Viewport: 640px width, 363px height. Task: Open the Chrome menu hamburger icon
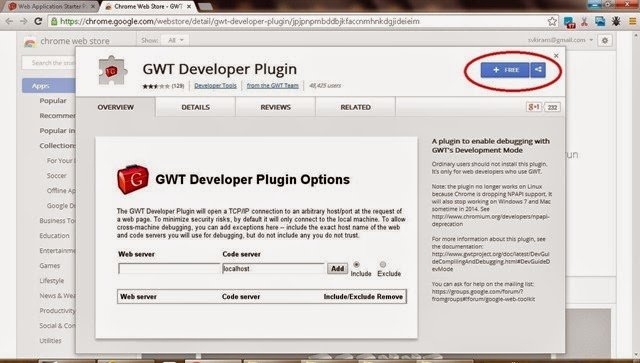(633, 21)
